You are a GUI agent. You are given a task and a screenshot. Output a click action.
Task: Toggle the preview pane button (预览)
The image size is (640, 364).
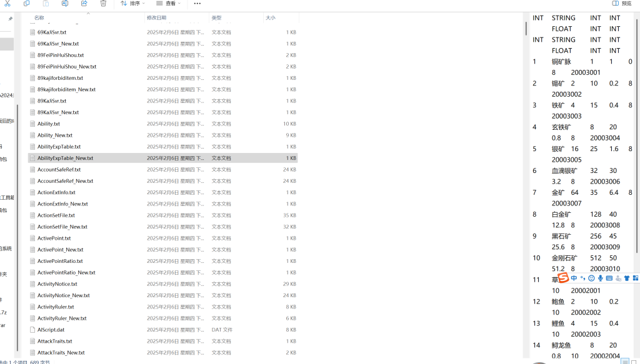tap(622, 3)
